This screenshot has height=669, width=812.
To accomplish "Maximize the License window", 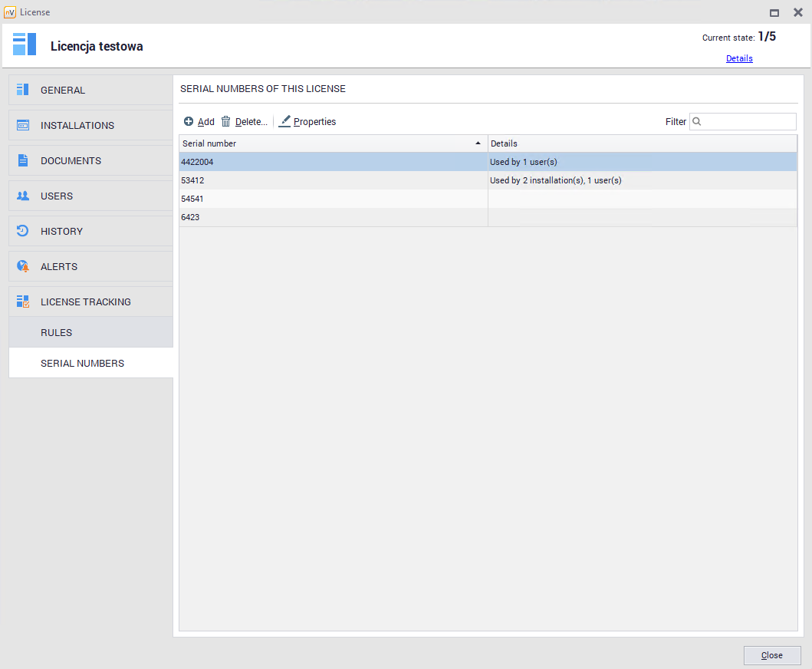I will point(774,12).
